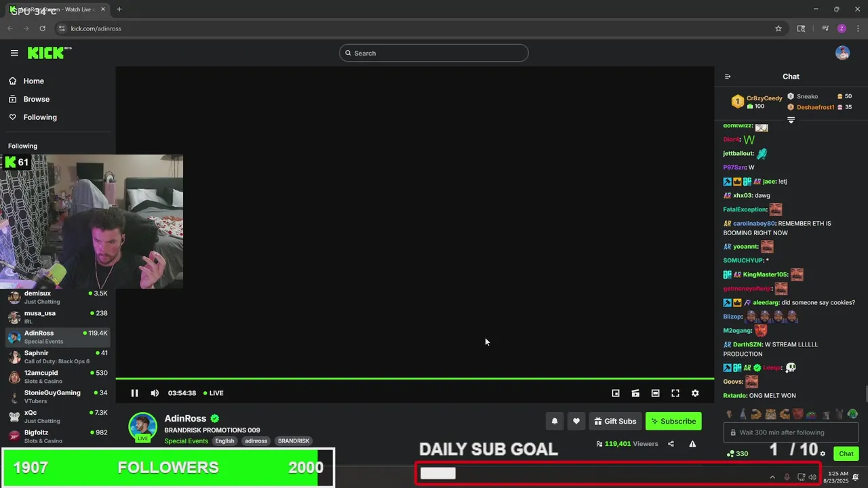Viewport: 868px width, 488px height.
Task: Collapse the chat panel
Action: tap(728, 77)
